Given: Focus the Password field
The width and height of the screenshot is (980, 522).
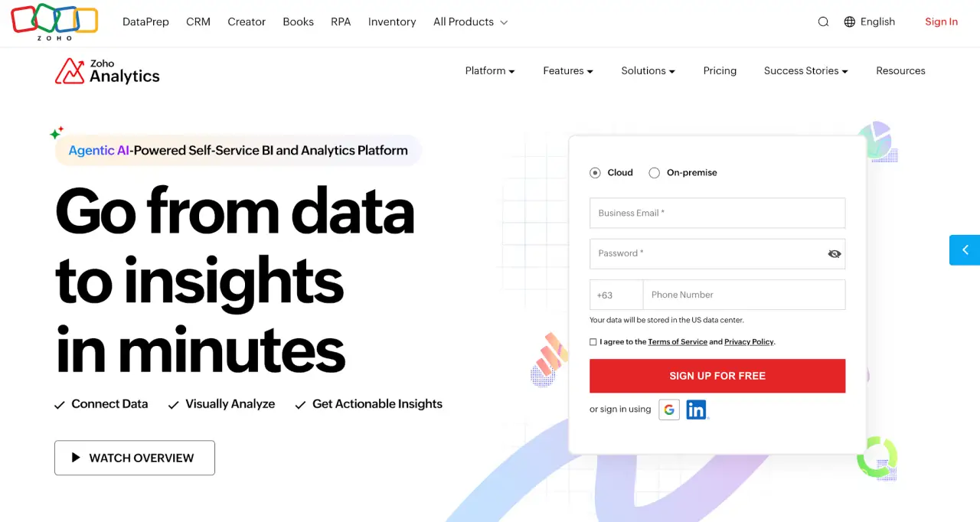Looking at the screenshot, I should 717,253.
